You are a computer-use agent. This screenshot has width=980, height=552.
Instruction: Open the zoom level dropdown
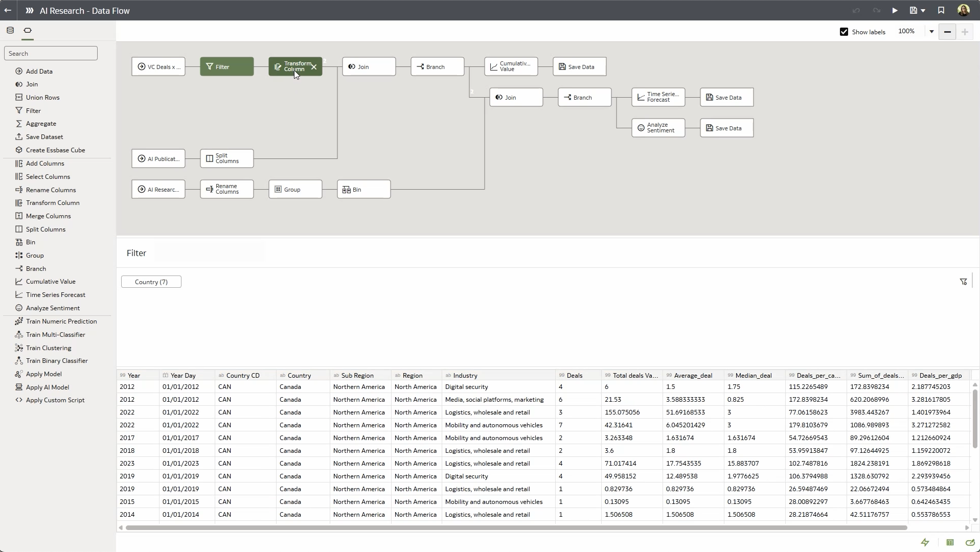[931, 31]
